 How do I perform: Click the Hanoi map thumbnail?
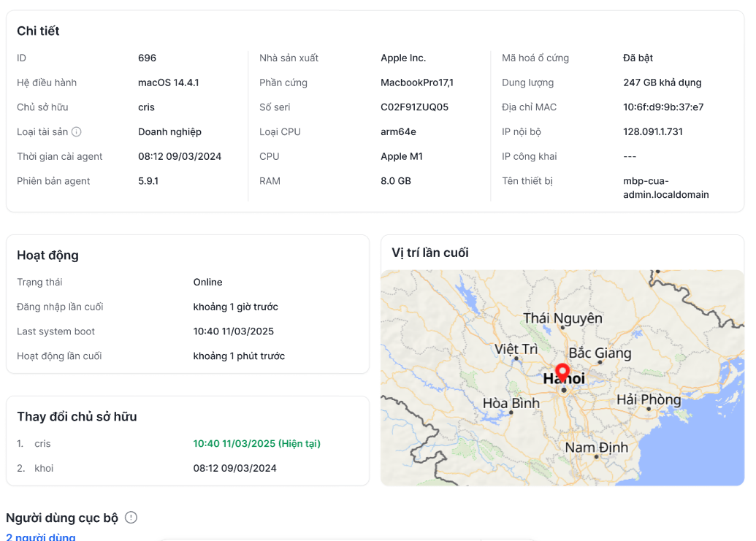tap(562, 377)
